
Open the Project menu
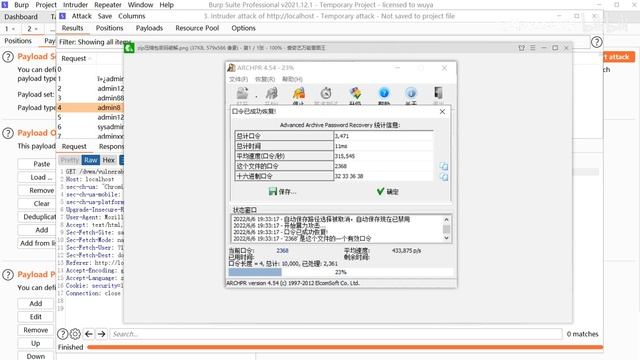[x=46, y=5]
